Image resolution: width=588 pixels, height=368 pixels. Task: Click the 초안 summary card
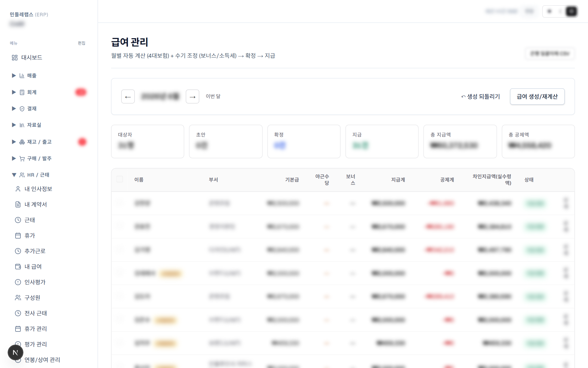(x=226, y=141)
